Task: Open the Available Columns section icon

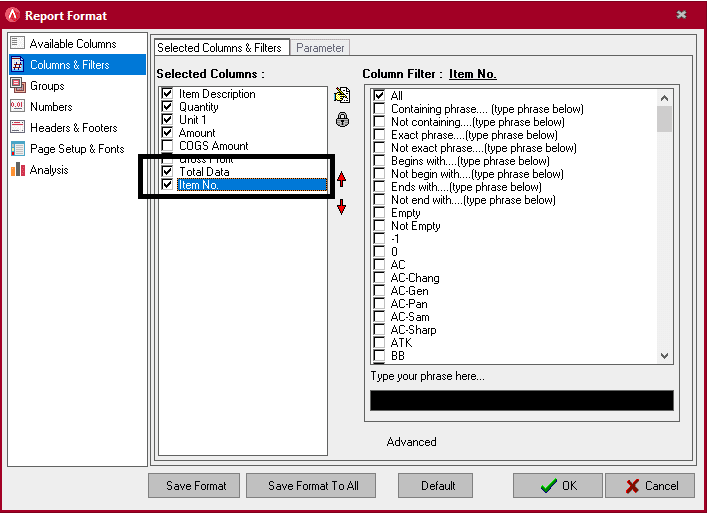Action: (17, 44)
